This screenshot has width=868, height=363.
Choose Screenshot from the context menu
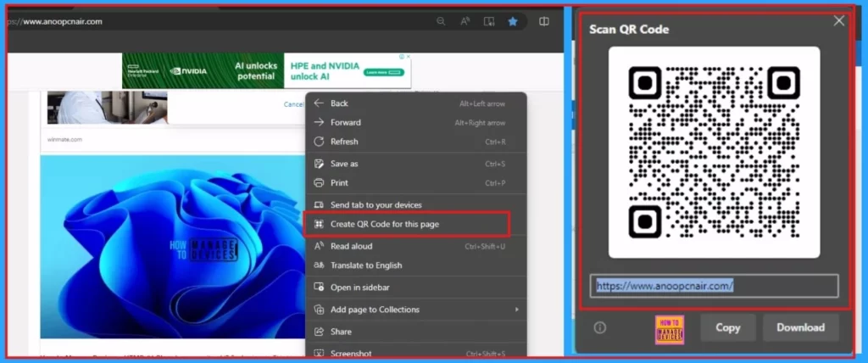point(415,353)
